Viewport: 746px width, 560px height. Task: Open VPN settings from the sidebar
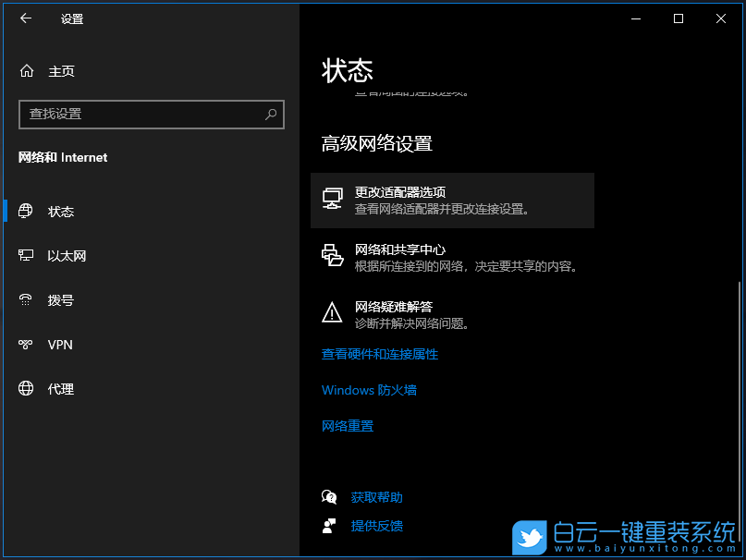[59, 344]
